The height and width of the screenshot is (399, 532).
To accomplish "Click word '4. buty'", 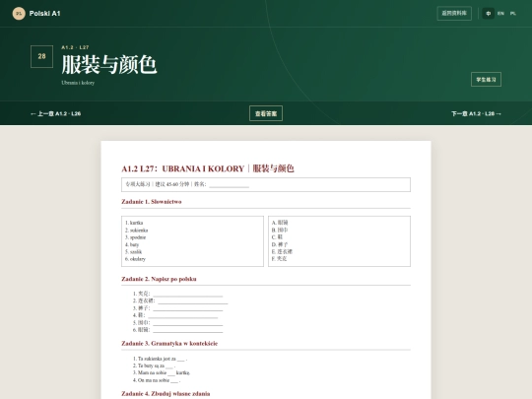I will (x=132, y=244).
